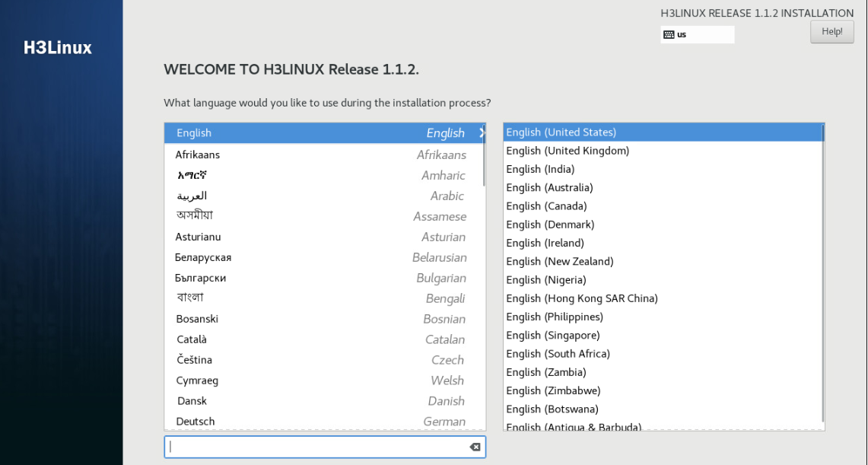Screen dimensions: 868x465
Task: Select Čeština language row
Action: (x=325, y=359)
